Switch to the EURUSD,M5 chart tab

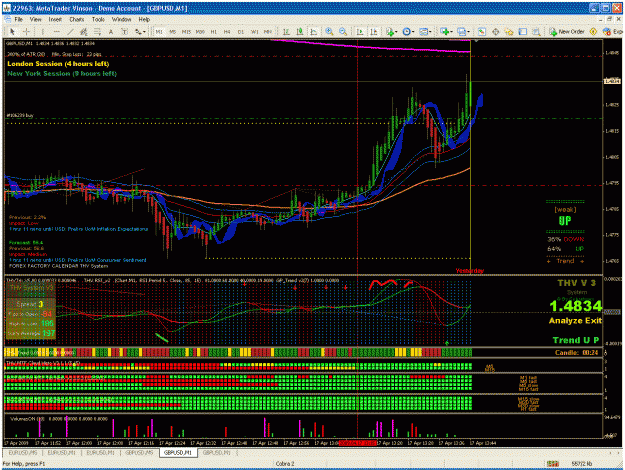23,453
